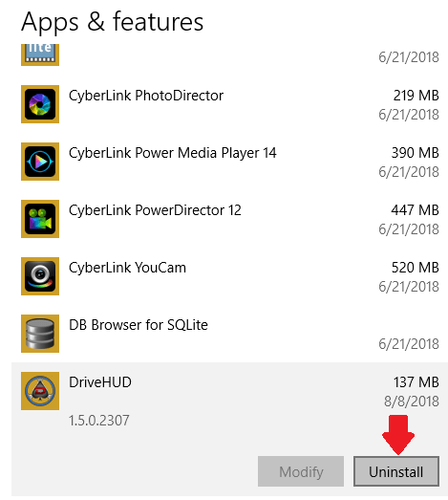Click the DriveHUD name label
Image resolution: width=448 pixels, height=500 pixels.
[100, 382]
